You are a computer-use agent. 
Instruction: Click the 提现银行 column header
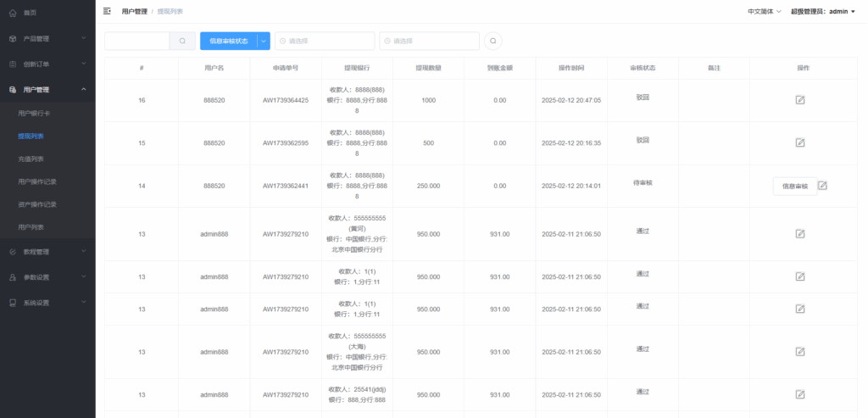[357, 68]
